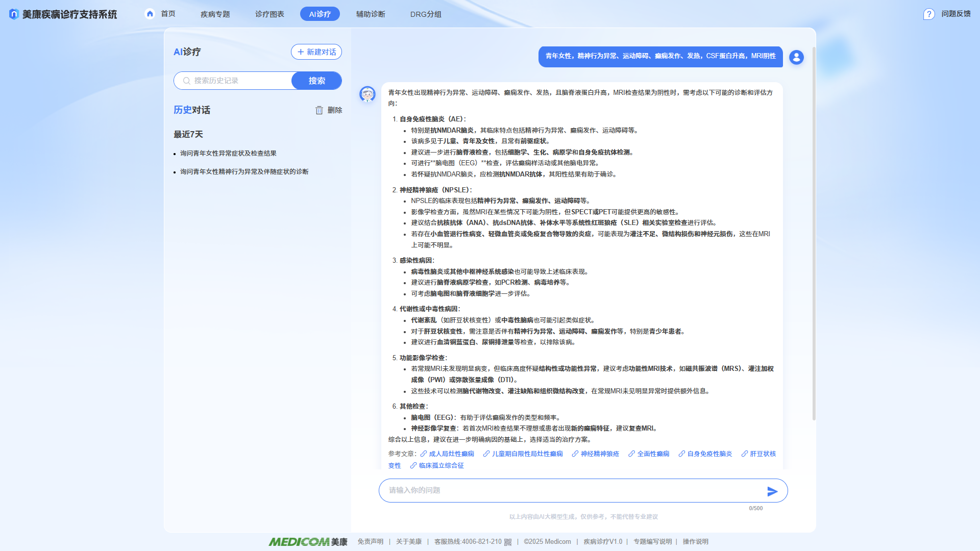The image size is (980, 551).
Task: Click the user avatar icon
Action: (796, 57)
